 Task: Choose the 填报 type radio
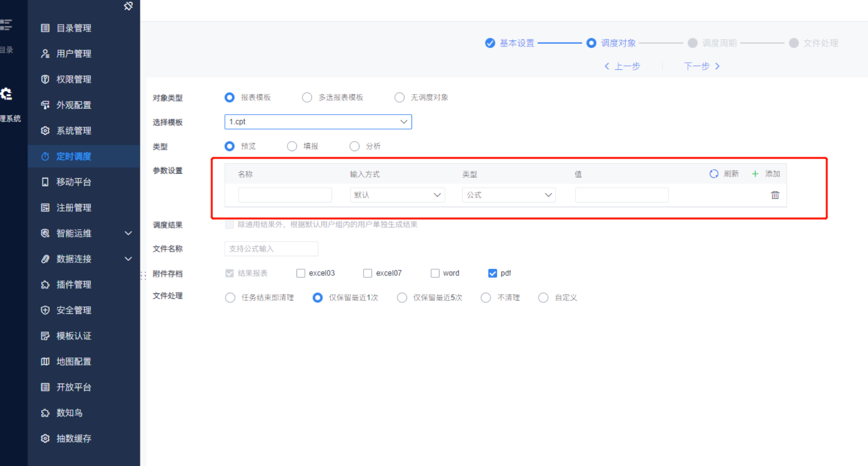click(292, 146)
